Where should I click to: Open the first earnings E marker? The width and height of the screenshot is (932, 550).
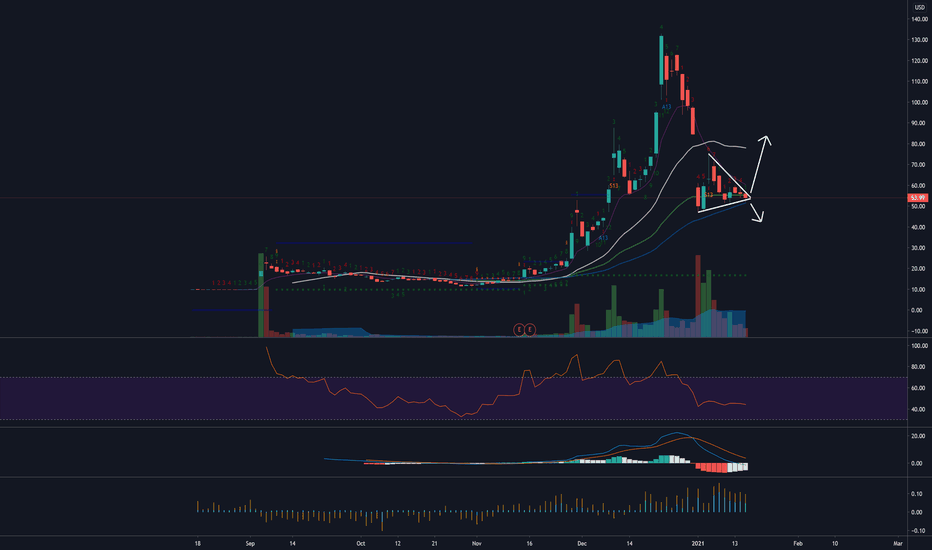pyautogui.click(x=519, y=329)
